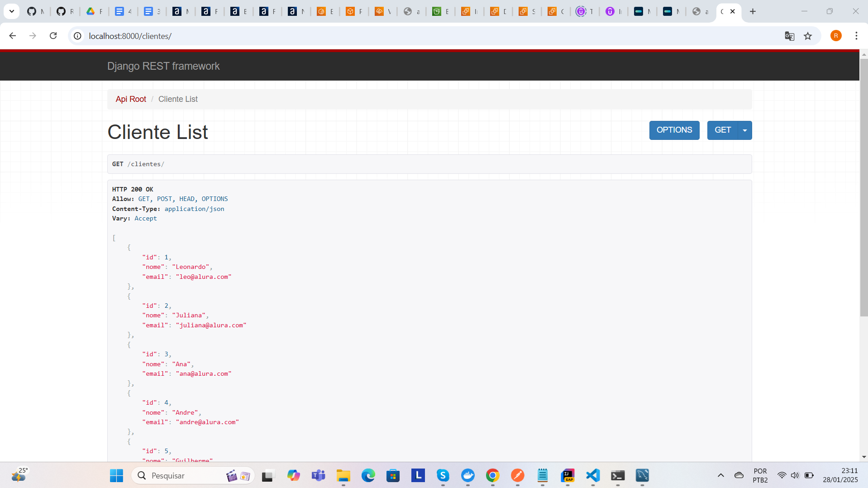
Task: Click the scrollbar down arrow
Action: point(863,457)
